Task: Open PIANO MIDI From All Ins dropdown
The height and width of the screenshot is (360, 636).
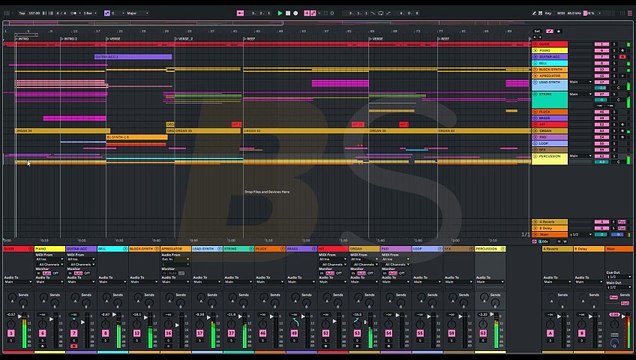Action: tap(49, 259)
